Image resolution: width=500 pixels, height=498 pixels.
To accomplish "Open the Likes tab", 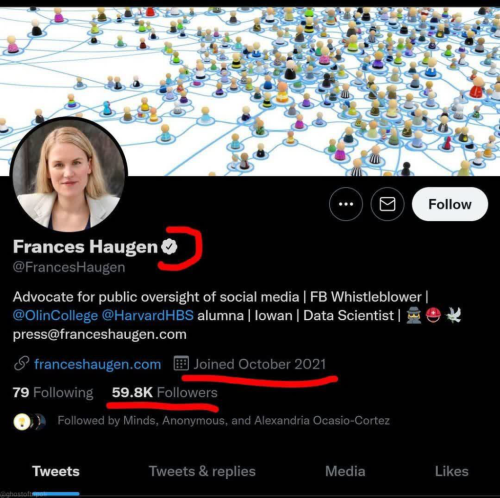I will (451, 471).
